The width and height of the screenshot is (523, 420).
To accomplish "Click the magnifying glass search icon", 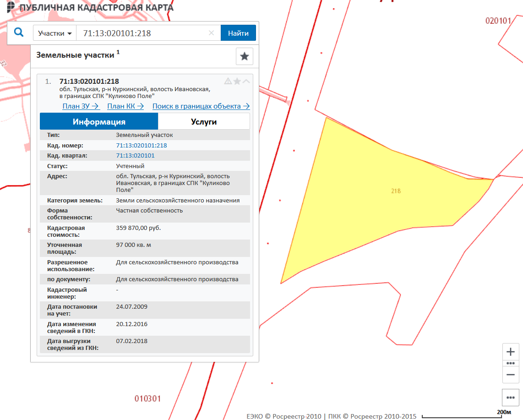I will click(x=19, y=33).
